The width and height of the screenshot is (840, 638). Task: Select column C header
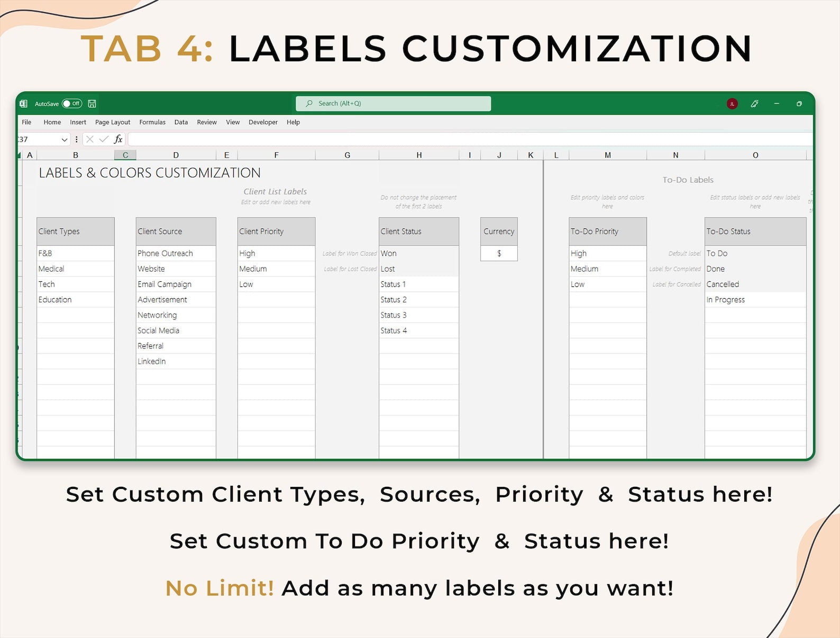pyautogui.click(x=125, y=155)
